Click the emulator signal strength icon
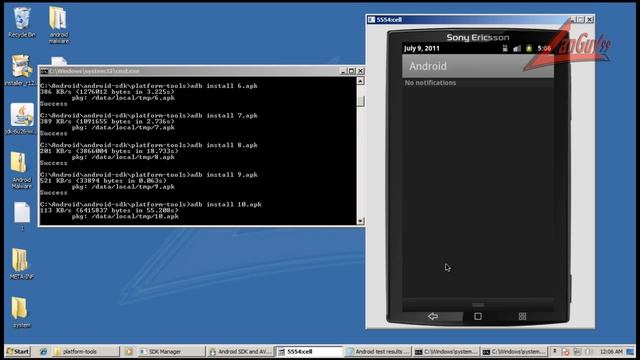This screenshot has width=640, height=360. coord(517,48)
